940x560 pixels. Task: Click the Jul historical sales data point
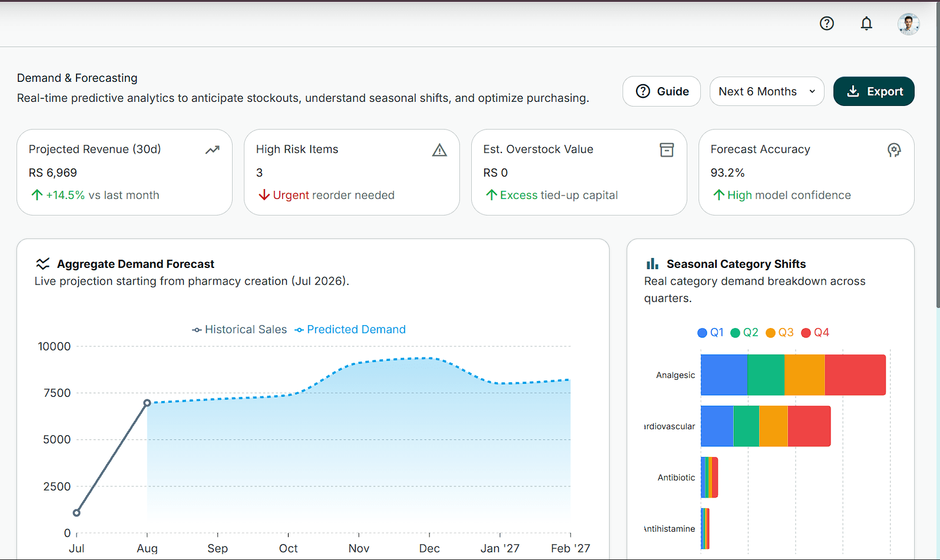(77, 513)
